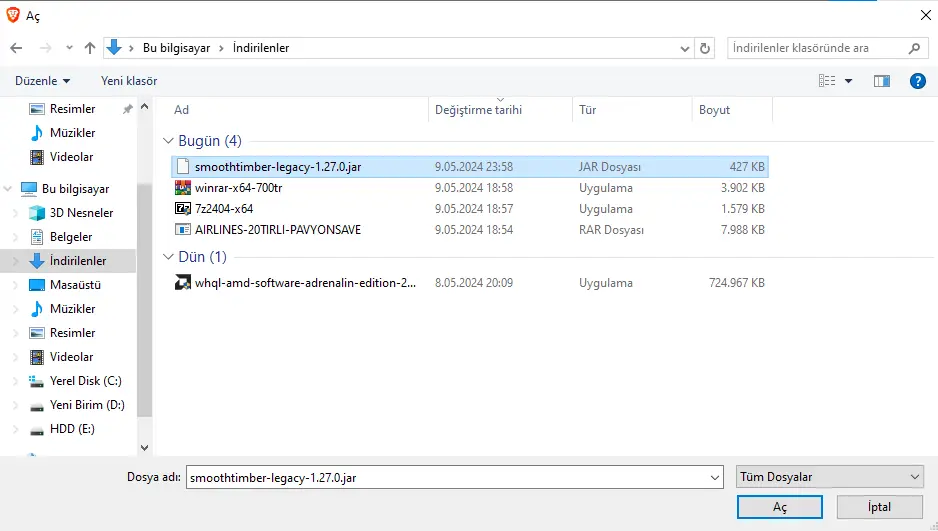Screen dimensions: 938x531
Task: Refresh the İndirilenler folder view
Action: (x=705, y=48)
